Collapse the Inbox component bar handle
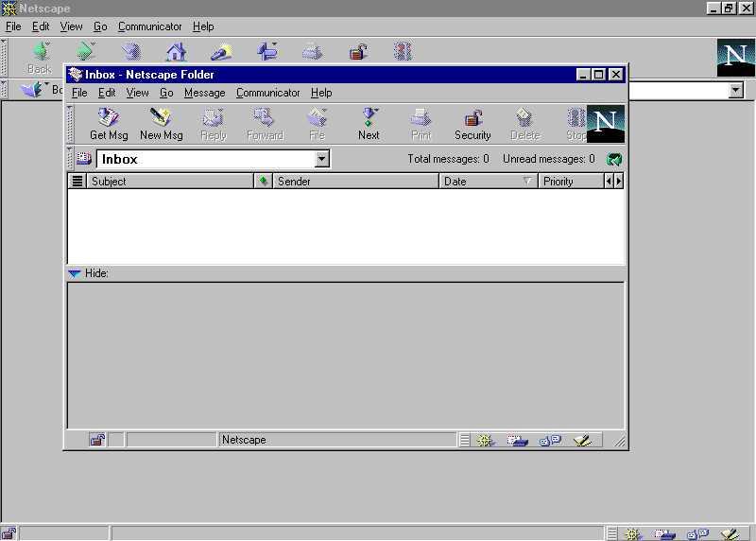This screenshot has width=756, height=541. click(465, 440)
